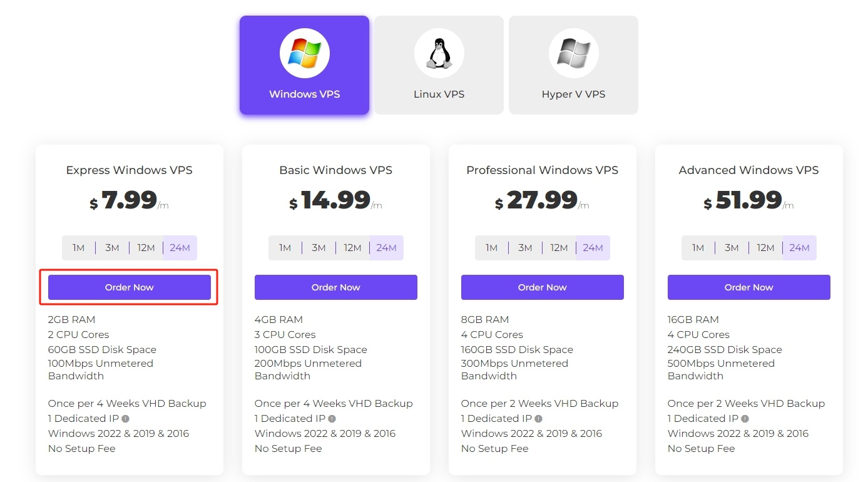Order the Advanced Windows VPS plan
The height and width of the screenshot is (482, 868).
tap(749, 287)
